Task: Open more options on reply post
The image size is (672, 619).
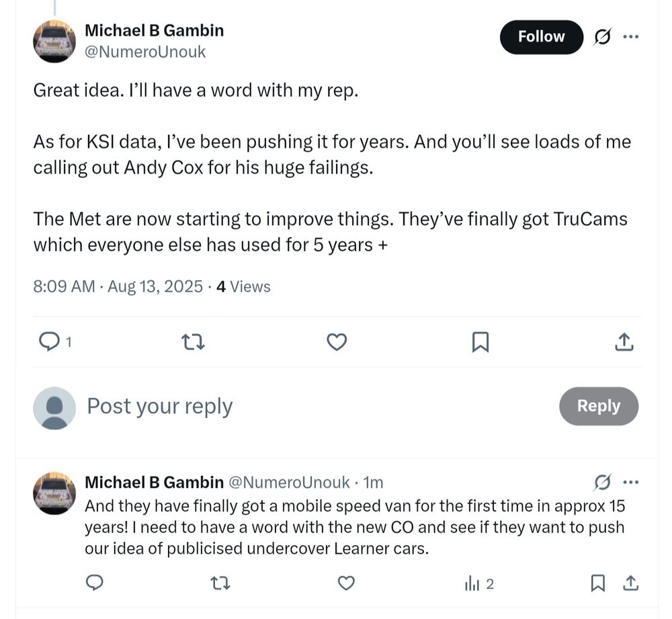Action: point(630,482)
